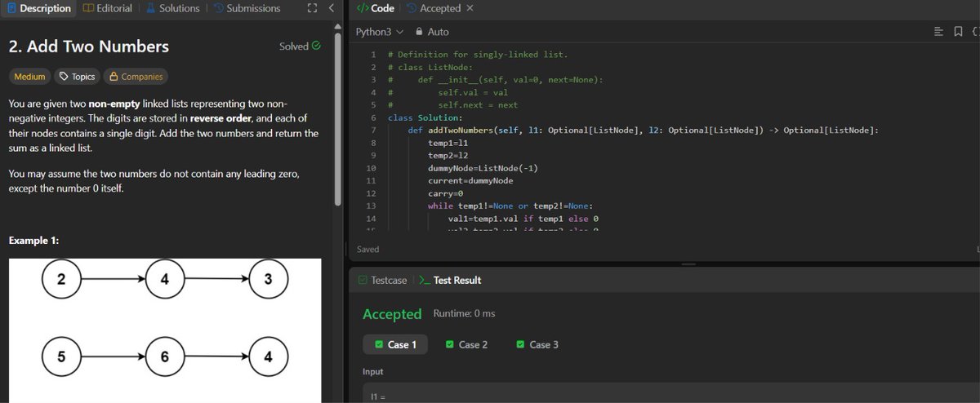Select Case 2 test case
This screenshot has height=403, width=980.
[x=467, y=344]
